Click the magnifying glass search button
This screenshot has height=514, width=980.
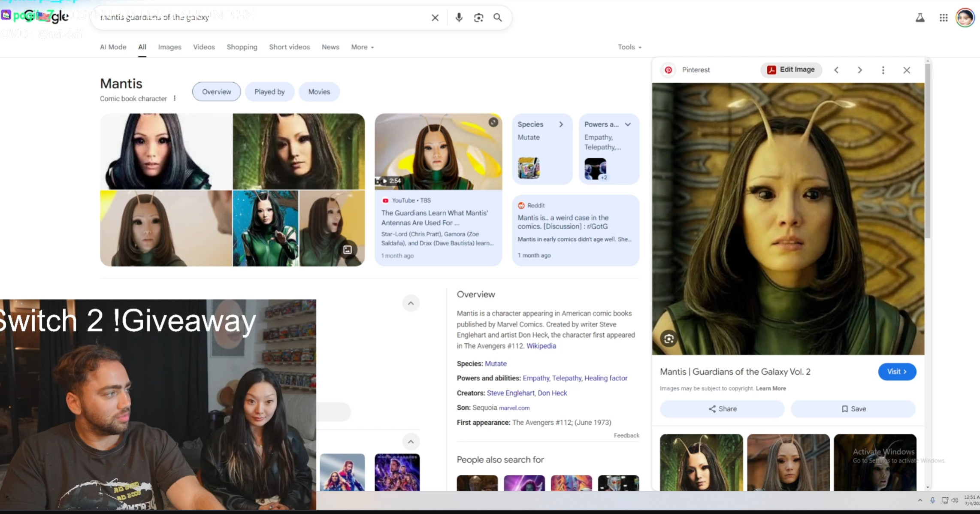pyautogui.click(x=498, y=18)
